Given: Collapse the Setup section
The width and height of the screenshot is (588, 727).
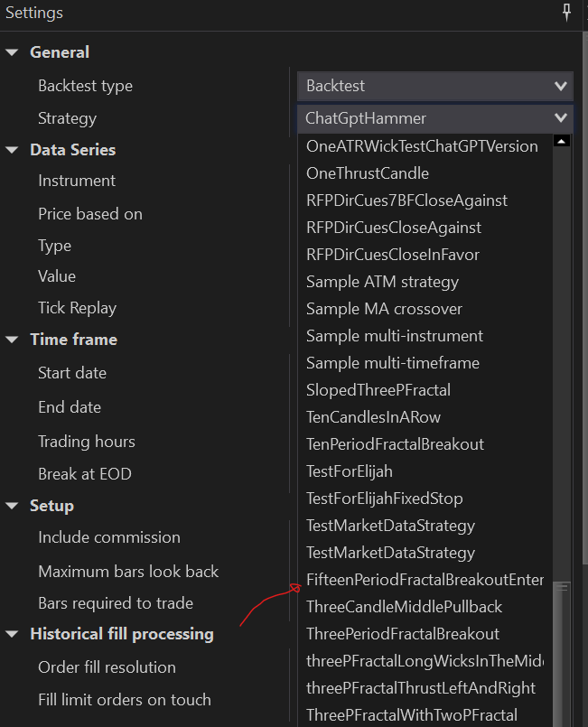Looking at the screenshot, I should (x=12, y=506).
